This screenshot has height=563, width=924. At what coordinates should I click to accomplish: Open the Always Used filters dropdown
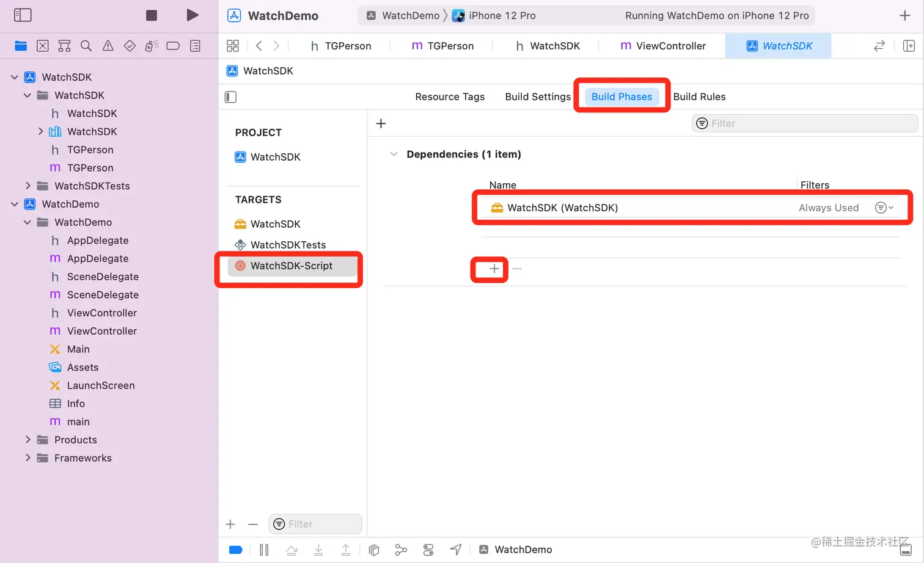coord(884,208)
